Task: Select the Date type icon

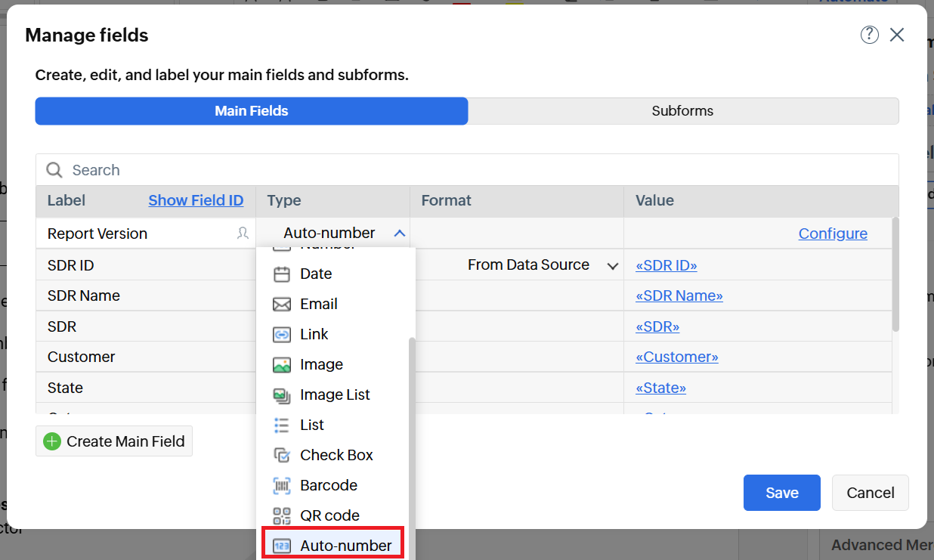Action: click(282, 274)
